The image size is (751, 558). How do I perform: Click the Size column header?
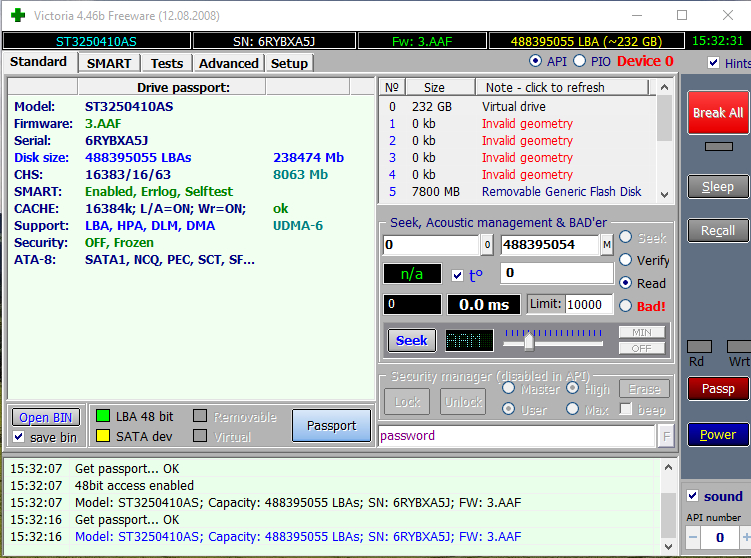[440, 88]
